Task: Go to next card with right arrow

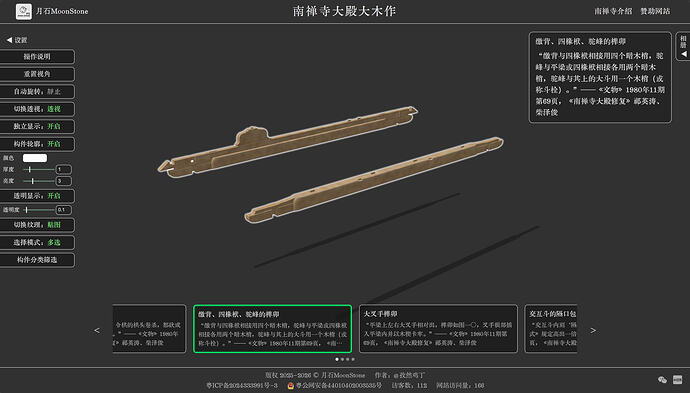Action: pos(593,330)
